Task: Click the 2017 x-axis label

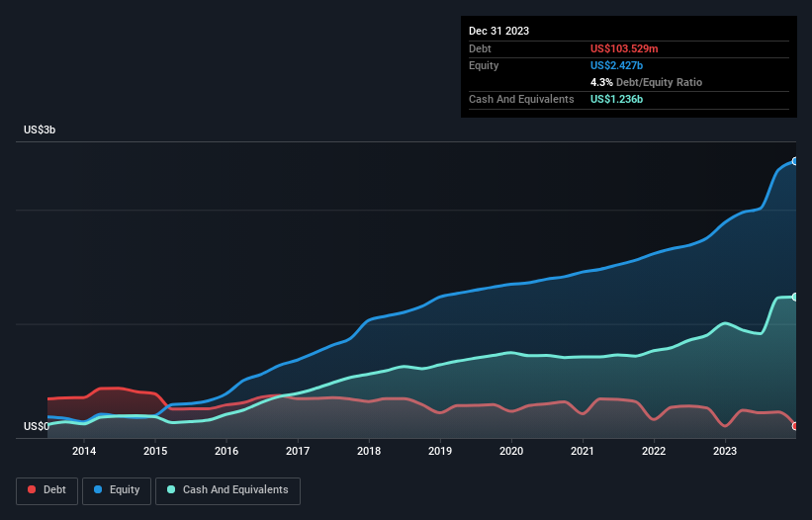Action: (298, 451)
